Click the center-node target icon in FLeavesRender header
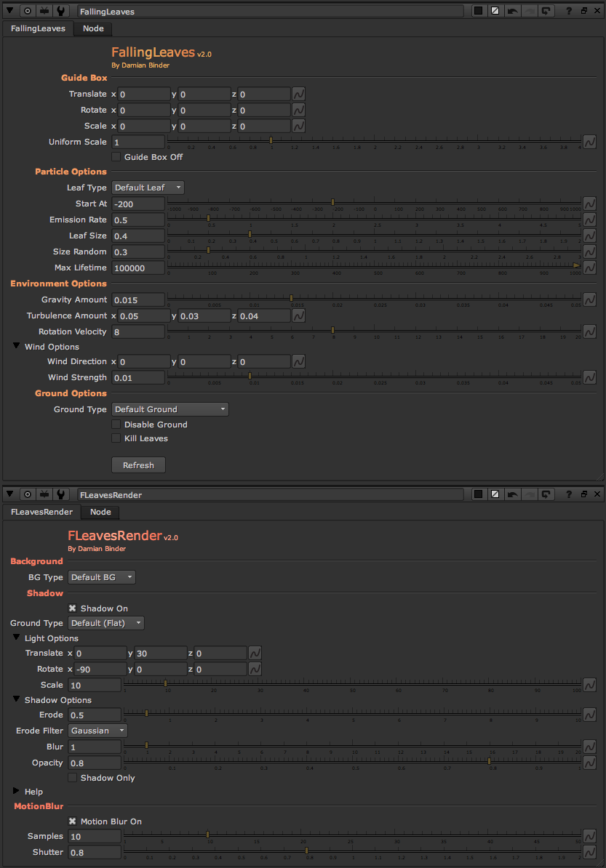Image resolution: width=606 pixels, height=868 pixels. click(x=28, y=494)
